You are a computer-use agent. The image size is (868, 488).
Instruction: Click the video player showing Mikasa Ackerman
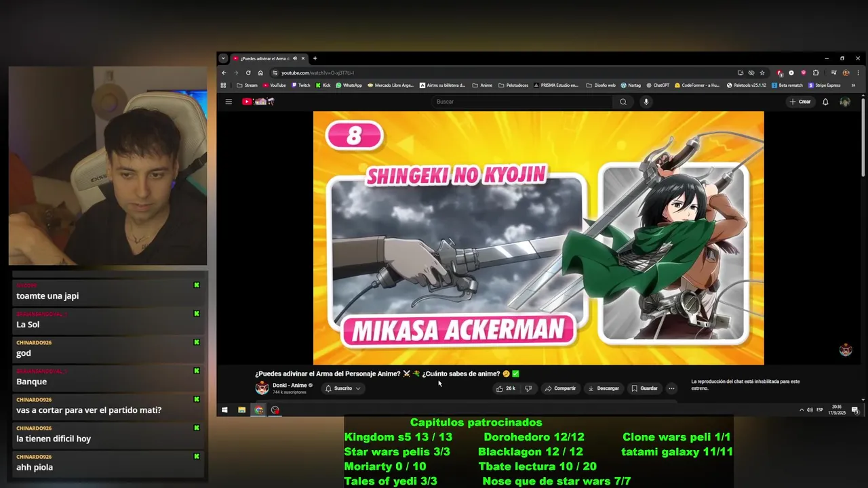click(x=538, y=238)
